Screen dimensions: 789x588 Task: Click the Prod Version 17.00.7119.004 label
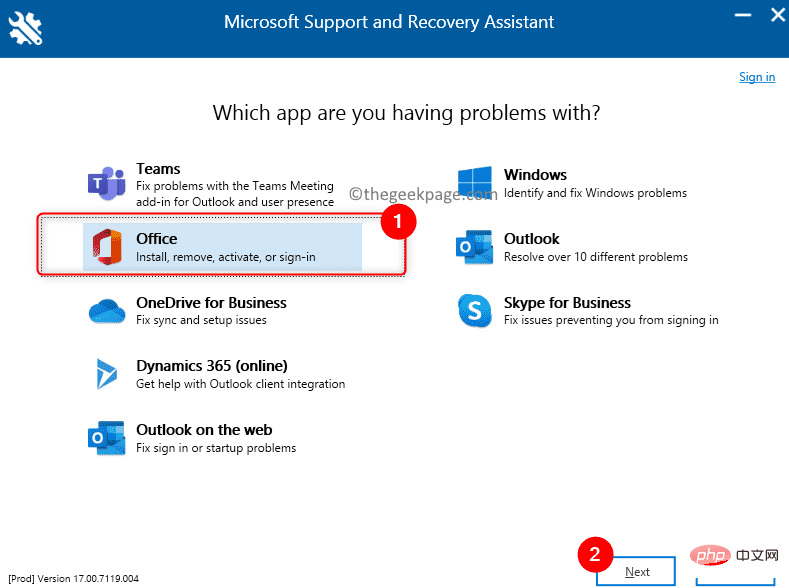pos(73,578)
